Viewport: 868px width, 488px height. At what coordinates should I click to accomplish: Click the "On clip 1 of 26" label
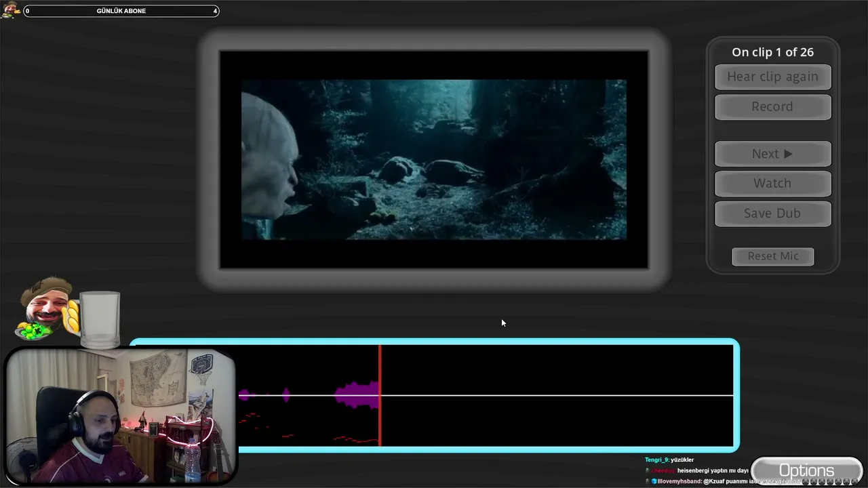click(x=772, y=52)
